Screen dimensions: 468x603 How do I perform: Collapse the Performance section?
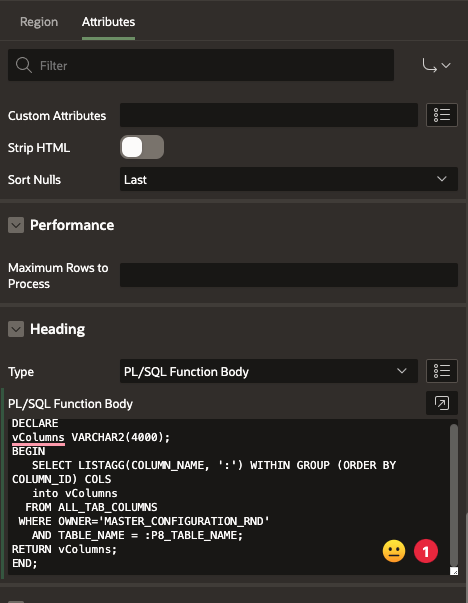click(x=16, y=225)
